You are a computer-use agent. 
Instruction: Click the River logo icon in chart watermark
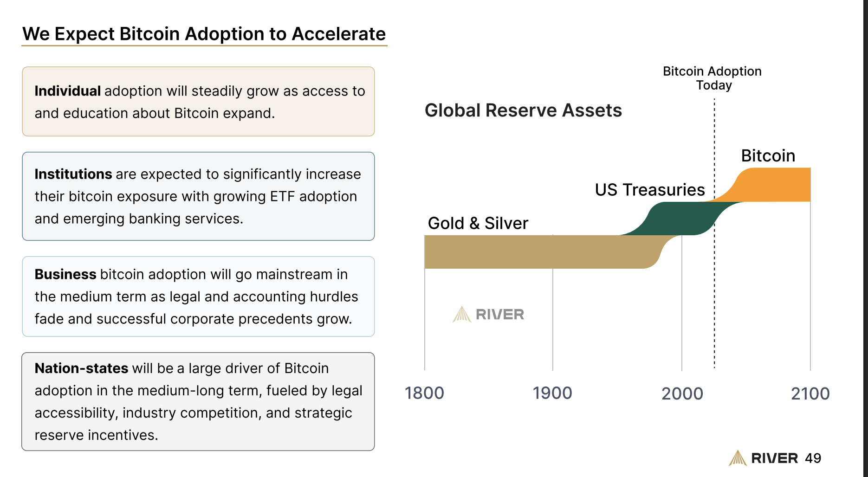point(462,314)
